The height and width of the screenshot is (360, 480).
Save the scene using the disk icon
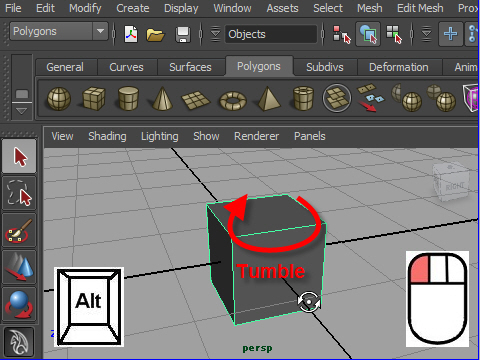click(183, 34)
